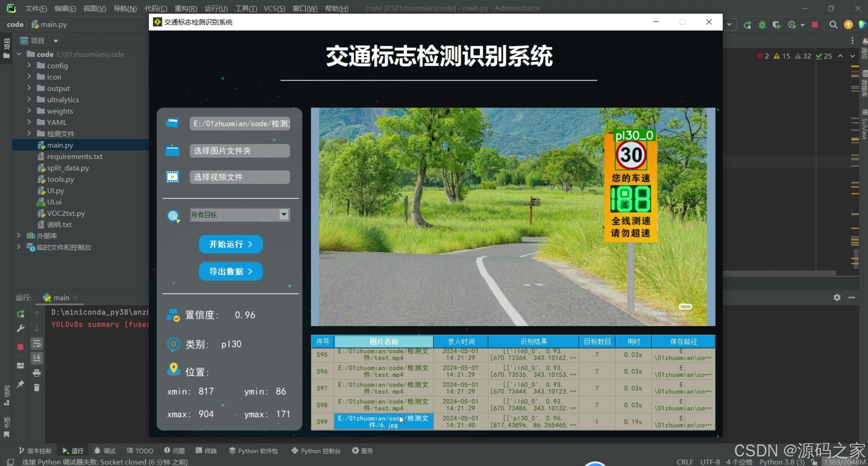Click the print icon in run panel
Image resolution: width=868 pixels, height=466 pixels.
click(37, 373)
